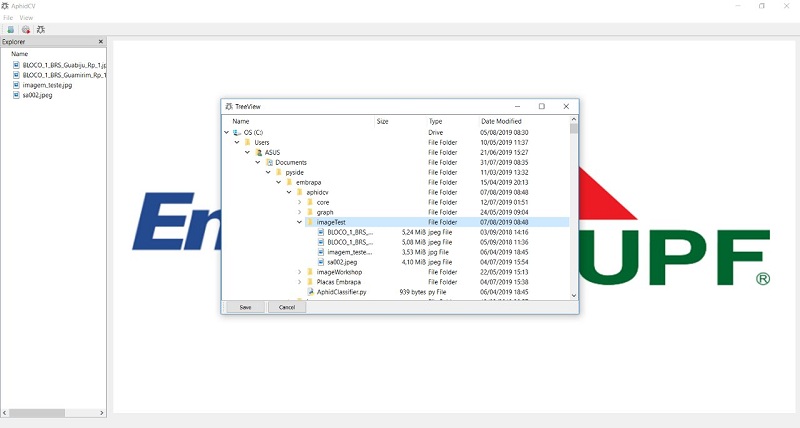Image resolution: width=800 pixels, height=428 pixels.
Task: Click the Name header in Explorer panel
Action: tap(19, 54)
